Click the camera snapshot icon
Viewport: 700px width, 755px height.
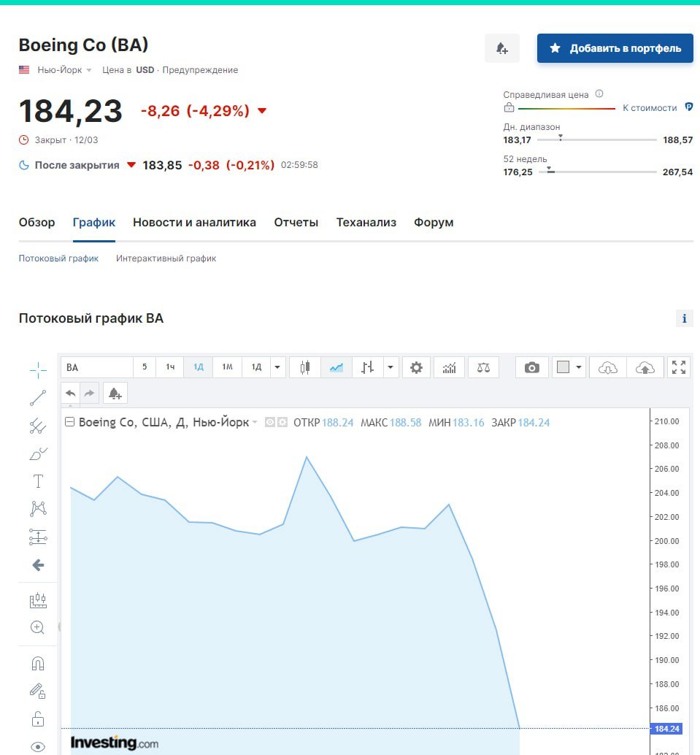pos(532,367)
